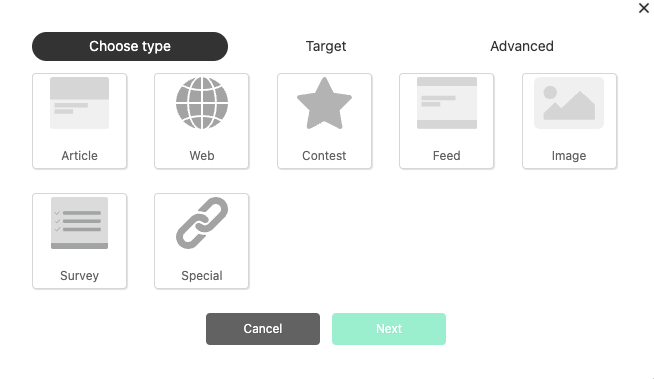Screen dimensions: 654x379
Task: Pick the Contest star icon
Action: (x=324, y=103)
